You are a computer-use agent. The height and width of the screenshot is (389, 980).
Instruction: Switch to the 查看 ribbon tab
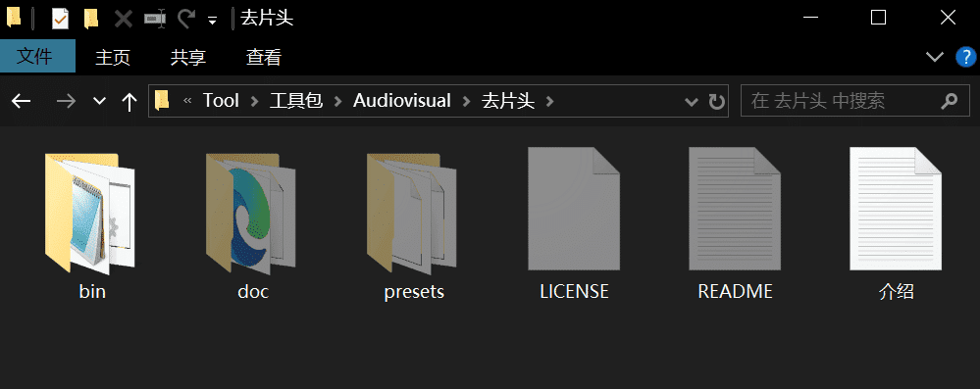[x=264, y=58]
